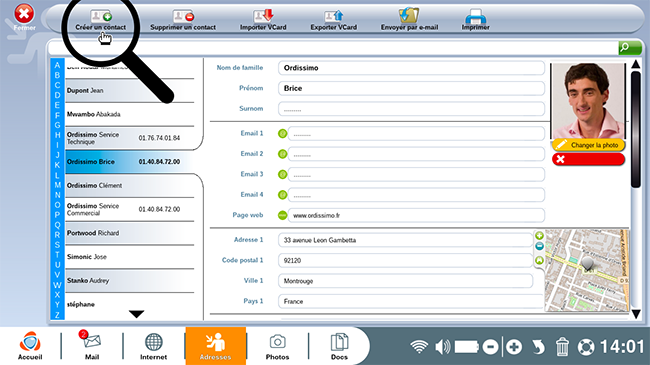Click the trash bin icon in the taskbar

562,347
